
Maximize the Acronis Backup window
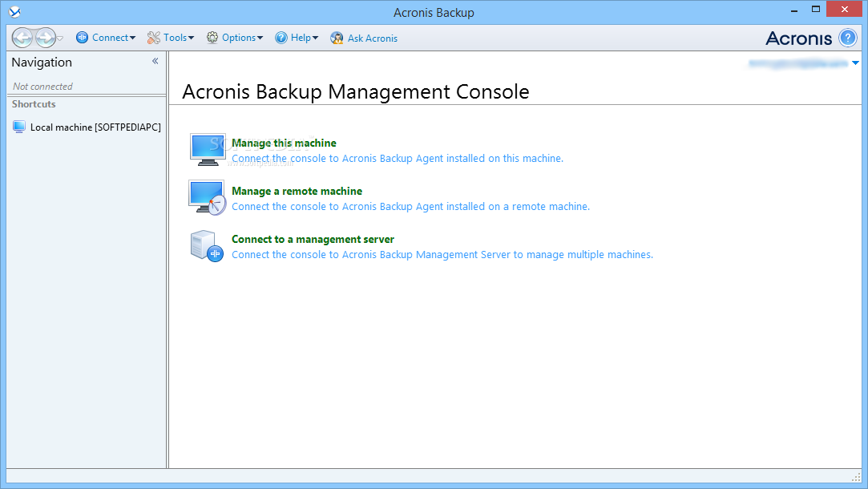click(x=815, y=10)
